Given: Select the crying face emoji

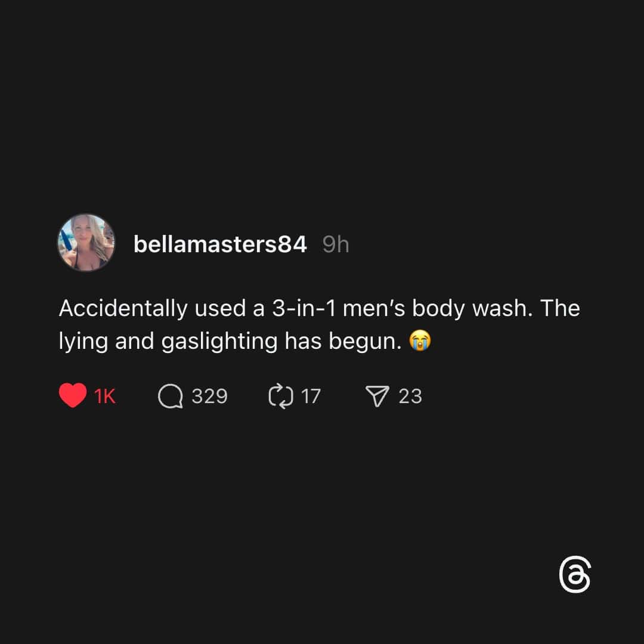Looking at the screenshot, I should click(x=420, y=340).
